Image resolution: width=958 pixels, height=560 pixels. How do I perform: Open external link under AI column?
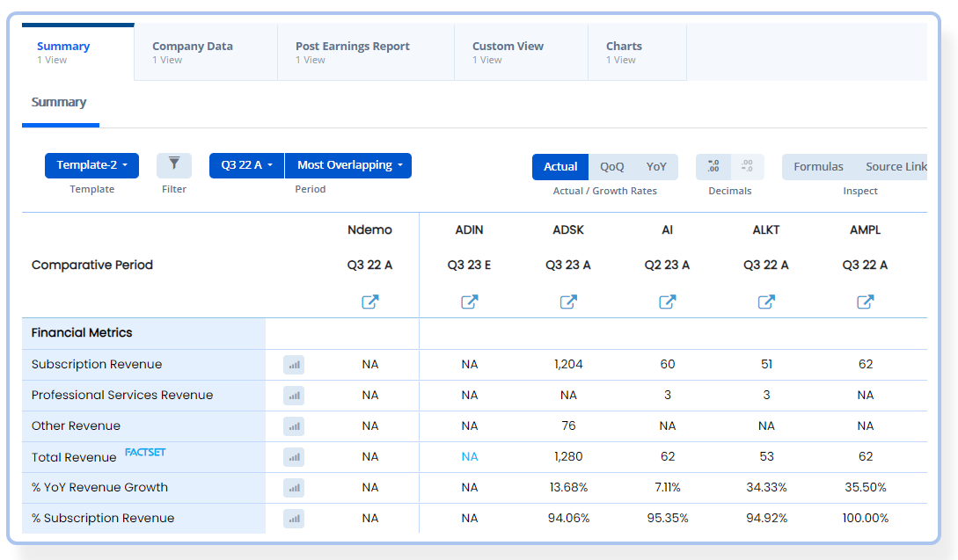point(667,302)
